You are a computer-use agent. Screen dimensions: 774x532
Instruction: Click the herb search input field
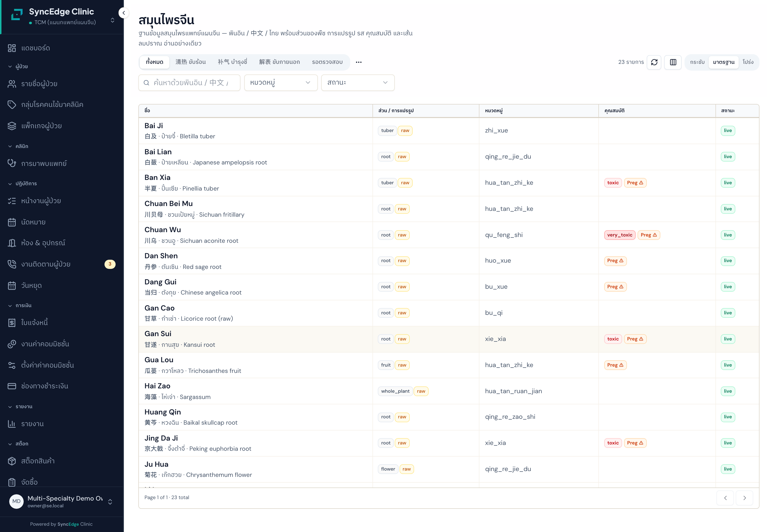[189, 83]
